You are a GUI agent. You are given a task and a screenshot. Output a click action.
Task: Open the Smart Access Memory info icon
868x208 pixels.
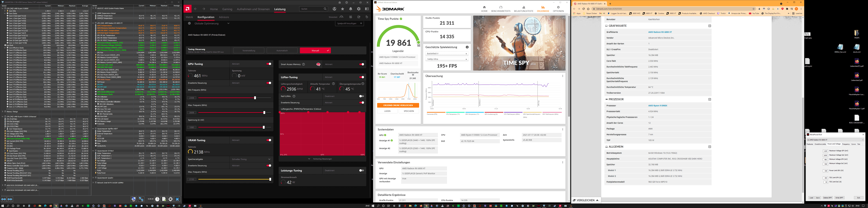pos(304,64)
